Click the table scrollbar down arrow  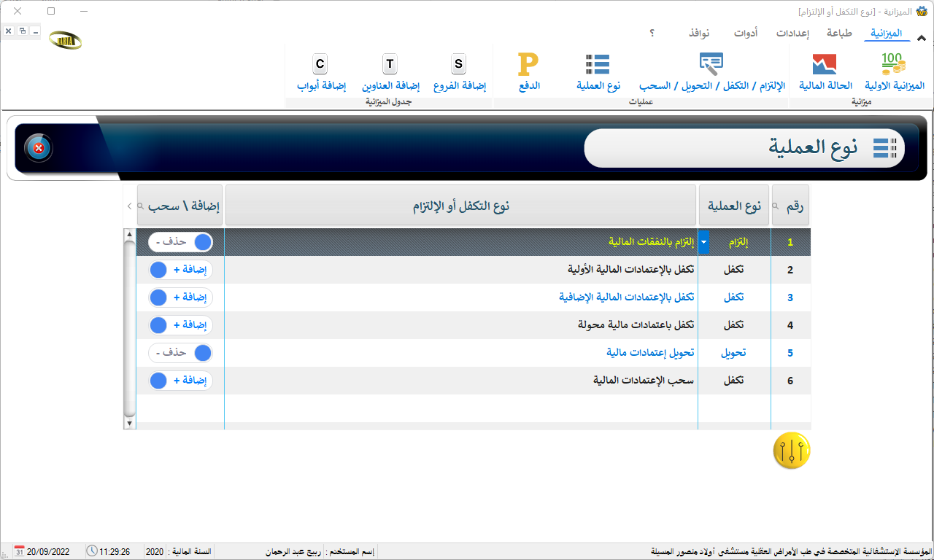pyautogui.click(x=130, y=423)
